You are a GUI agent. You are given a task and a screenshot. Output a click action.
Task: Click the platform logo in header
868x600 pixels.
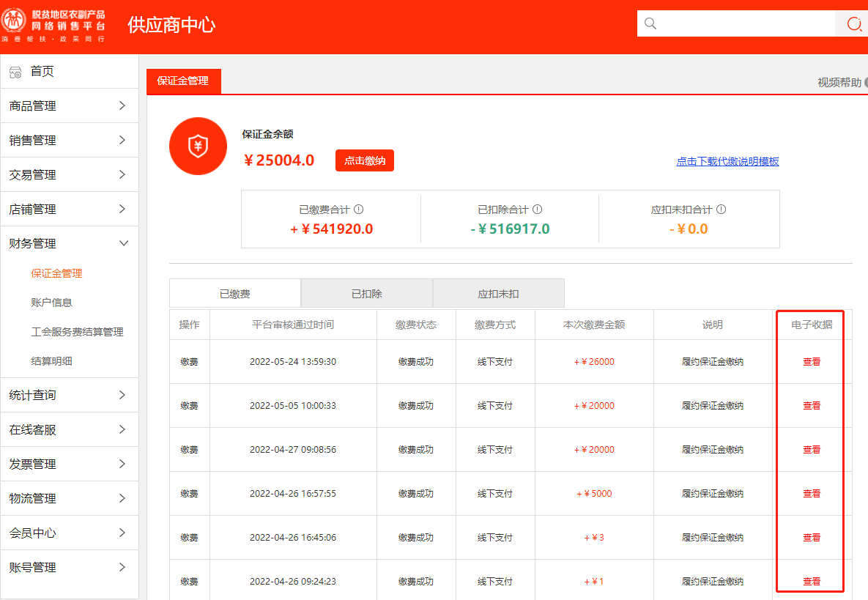coord(53,26)
